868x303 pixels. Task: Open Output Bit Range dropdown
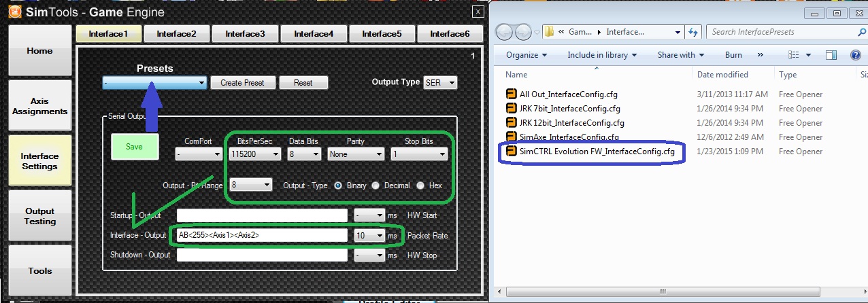pos(250,185)
